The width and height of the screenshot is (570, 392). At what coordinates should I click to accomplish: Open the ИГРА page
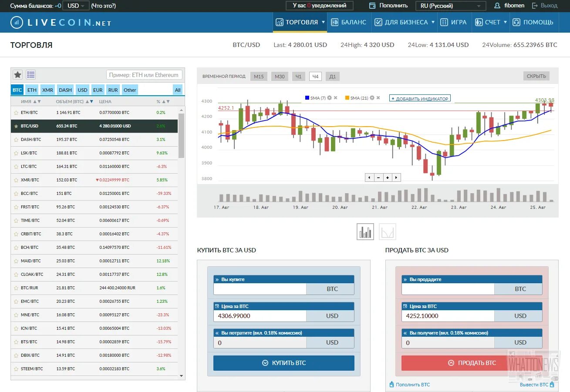point(454,22)
